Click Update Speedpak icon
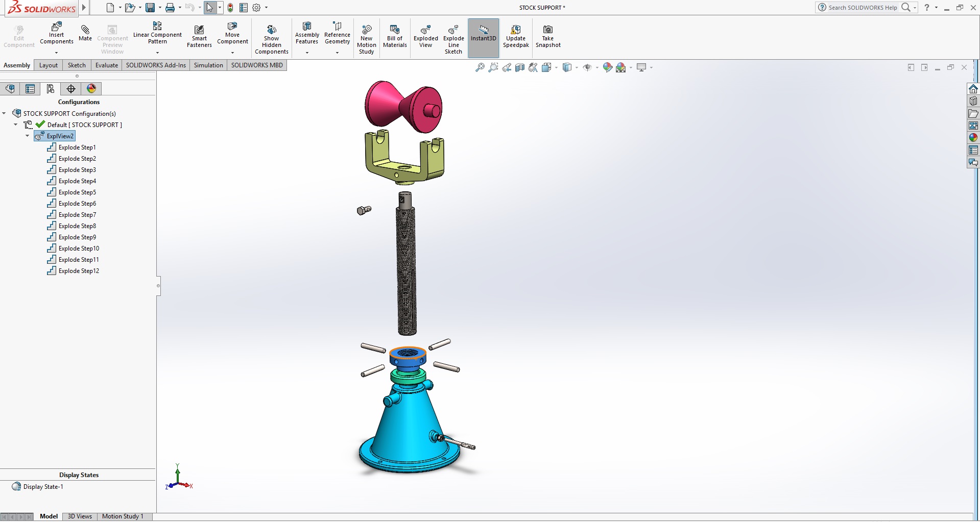Image resolution: width=980 pixels, height=522 pixels. coord(516,30)
